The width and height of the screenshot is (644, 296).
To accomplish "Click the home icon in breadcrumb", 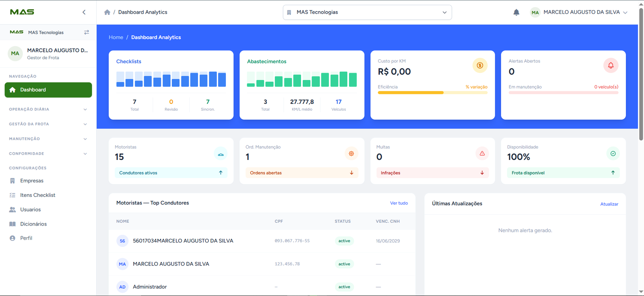I will (x=107, y=12).
